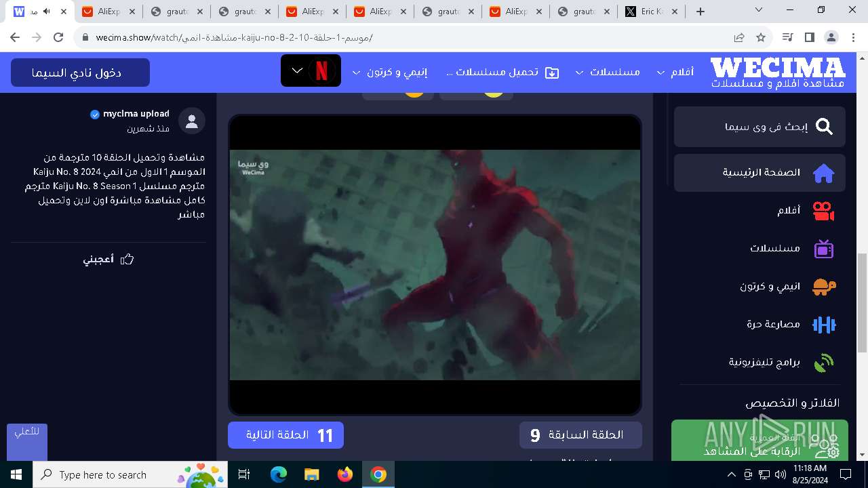Open movies via the red camera icon
This screenshot has width=868, height=488.
823,211
